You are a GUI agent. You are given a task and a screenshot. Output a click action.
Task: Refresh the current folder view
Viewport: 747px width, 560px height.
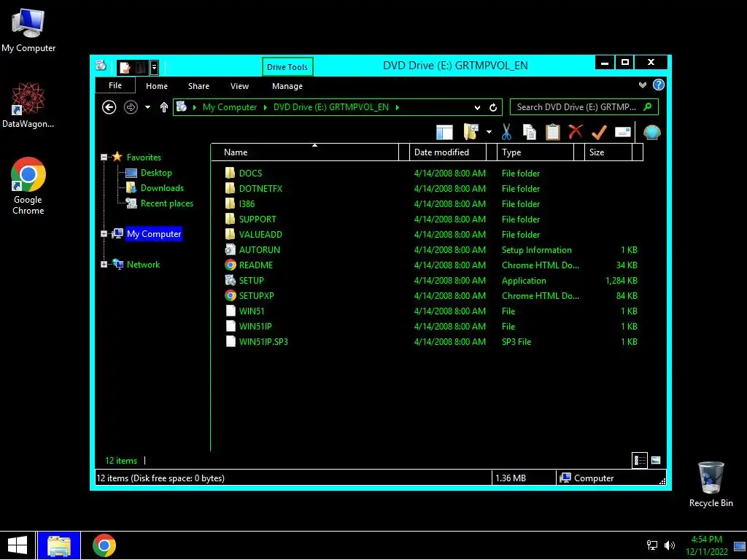[x=493, y=108]
